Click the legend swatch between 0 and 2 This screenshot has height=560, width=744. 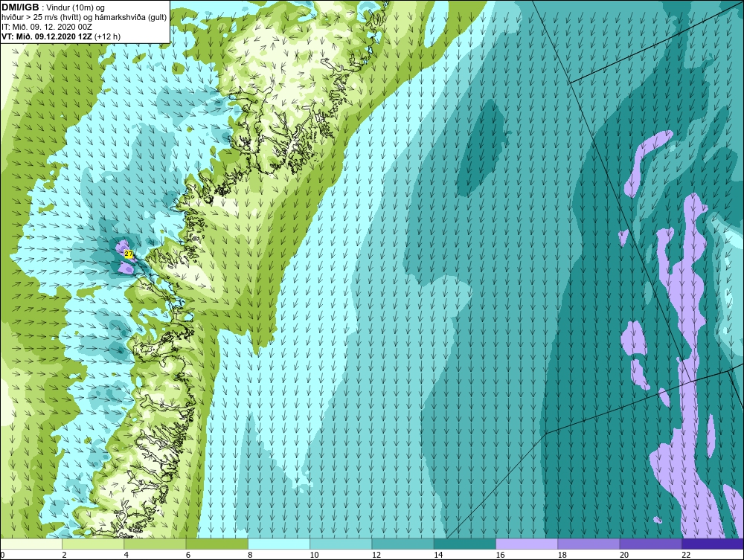[x=31, y=544]
